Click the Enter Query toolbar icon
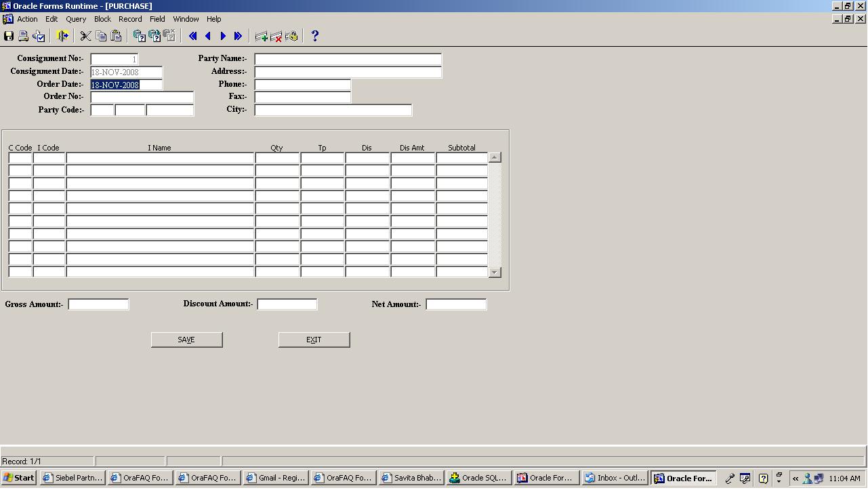This screenshot has height=490, width=868. (139, 37)
